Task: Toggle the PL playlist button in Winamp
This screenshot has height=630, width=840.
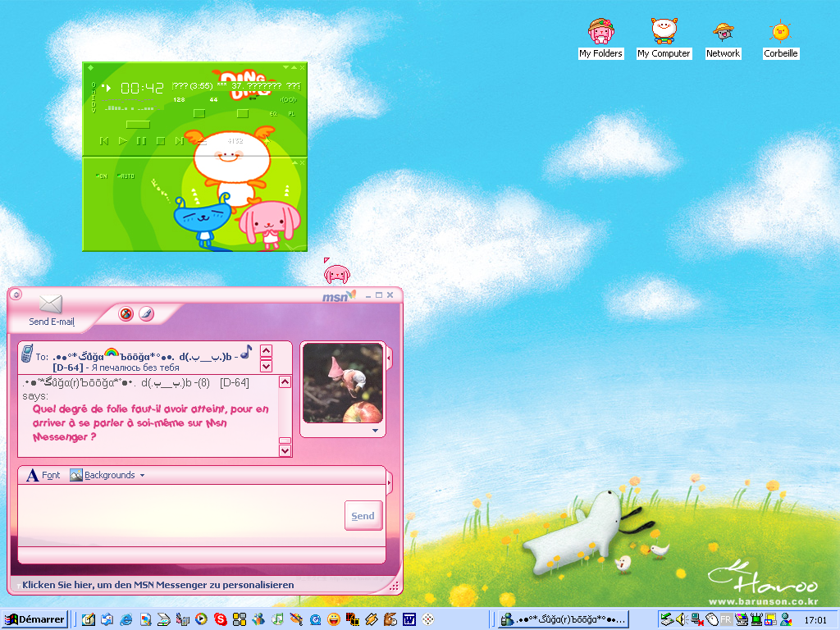Action: coord(291,114)
